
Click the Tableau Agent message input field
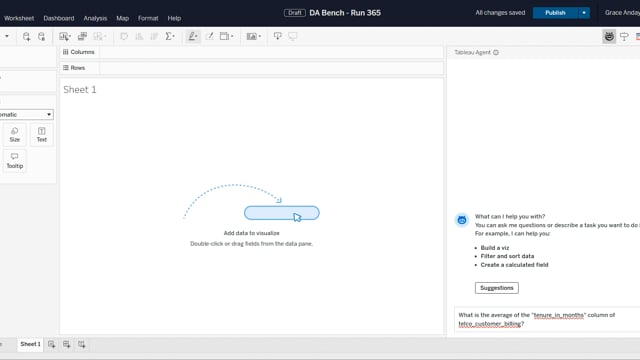(547, 320)
